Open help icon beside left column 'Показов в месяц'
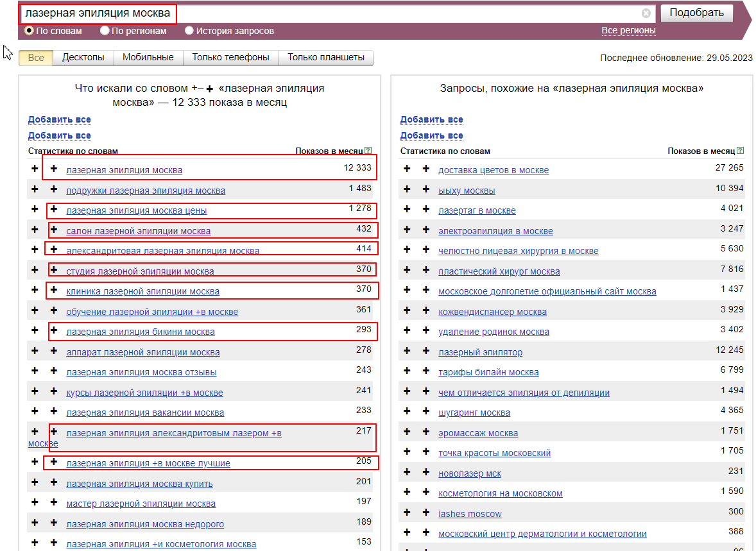This screenshot has width=756, height=551. [368, 151]
